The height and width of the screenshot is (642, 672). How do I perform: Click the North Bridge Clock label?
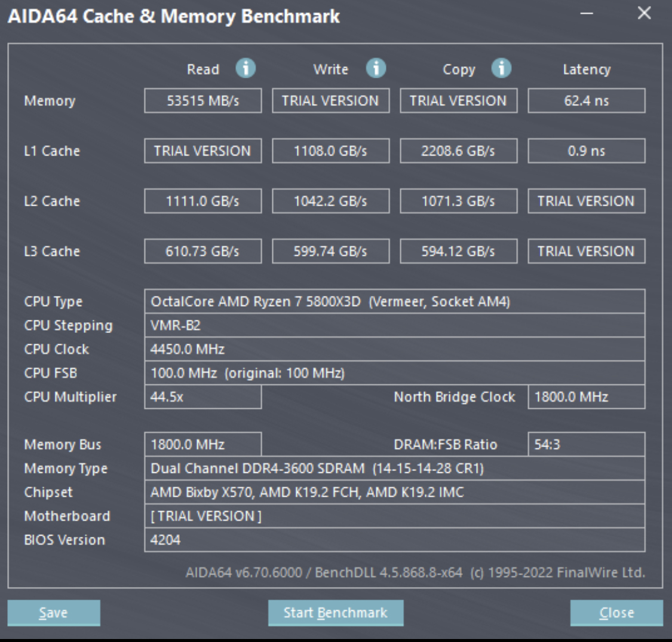(x=455, y=397)
